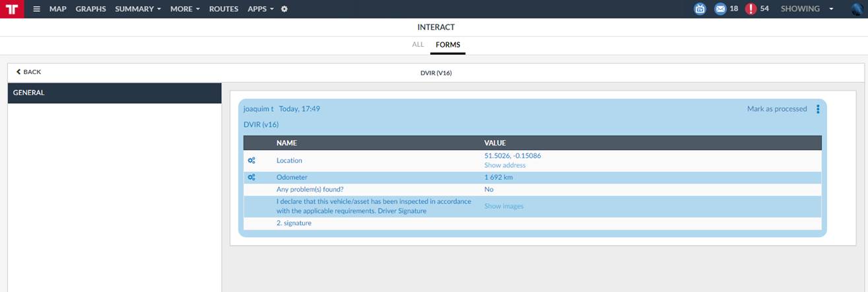Viewport: 868px width, 292px height.
Task: Click Mark as processed
Action: (777, 109)
